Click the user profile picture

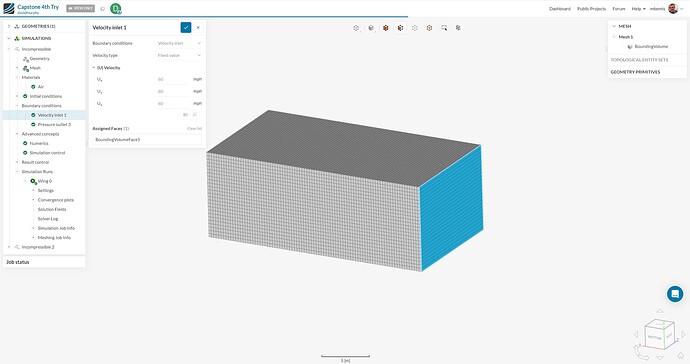673,8
